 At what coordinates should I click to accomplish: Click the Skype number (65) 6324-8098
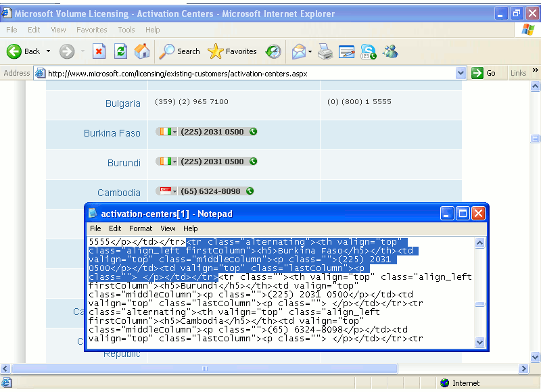click(x=210, y=191)
